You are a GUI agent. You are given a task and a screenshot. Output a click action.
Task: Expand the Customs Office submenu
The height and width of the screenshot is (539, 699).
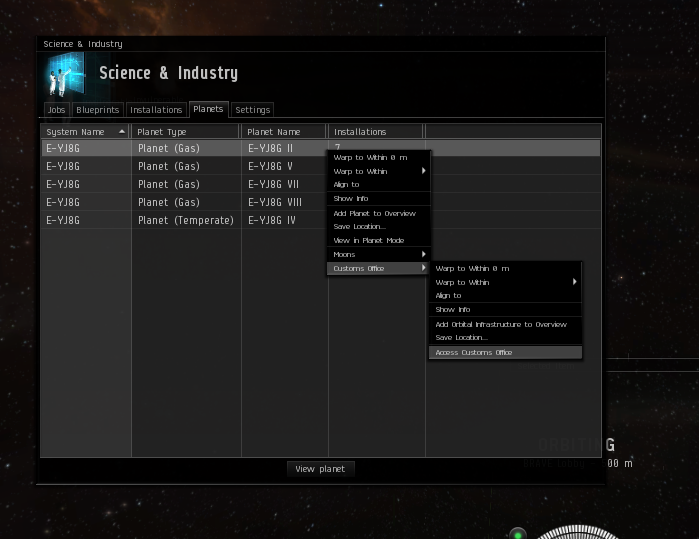pos(378,268)
